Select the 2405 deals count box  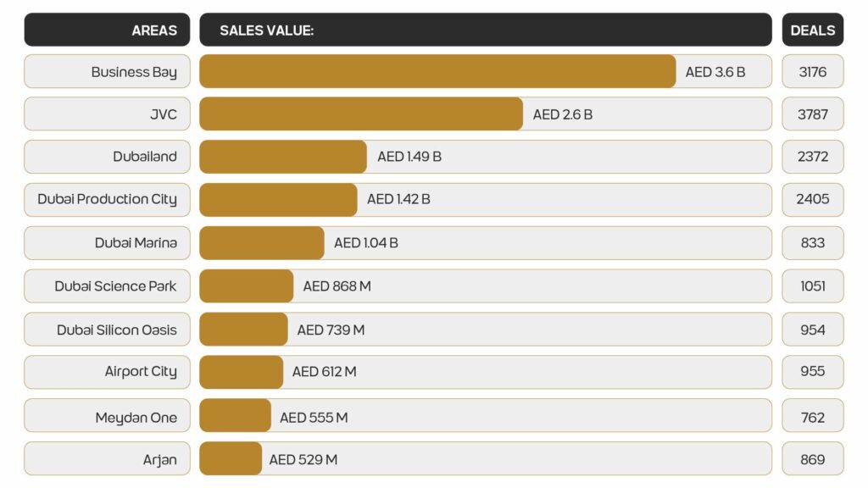click(812, 199)
